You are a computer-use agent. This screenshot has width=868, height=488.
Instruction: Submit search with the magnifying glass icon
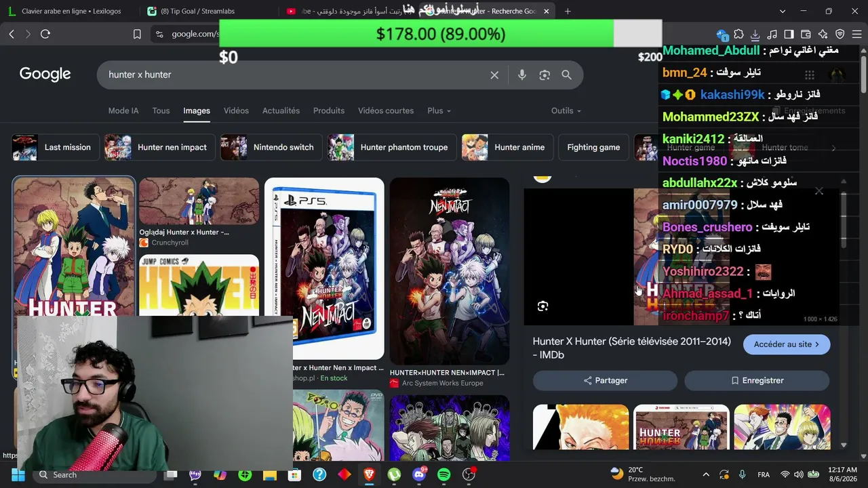pos(567,75)
